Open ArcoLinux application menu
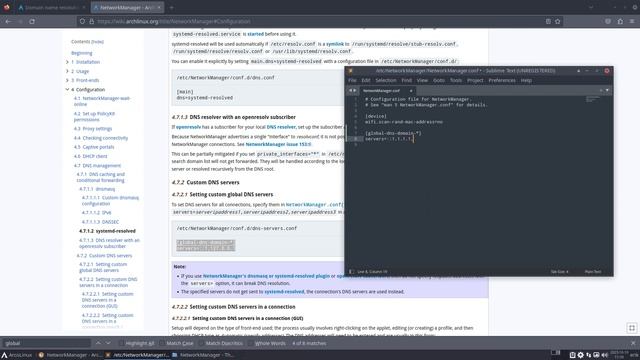 (17, 355)
